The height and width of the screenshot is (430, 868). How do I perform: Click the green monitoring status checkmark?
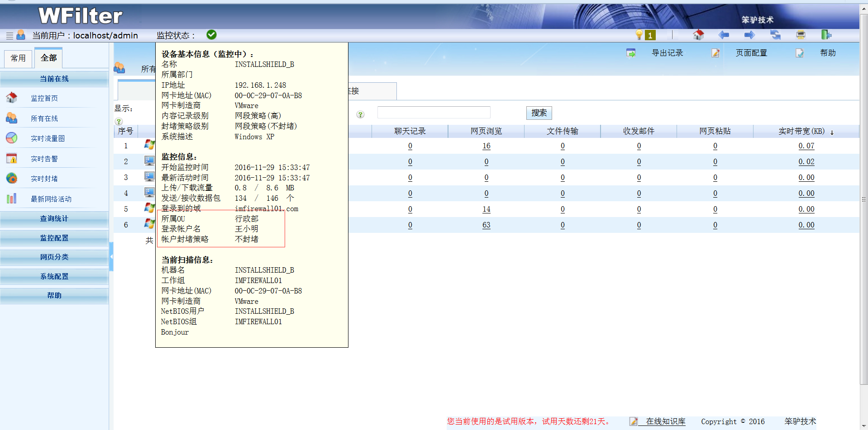point(211,35)
